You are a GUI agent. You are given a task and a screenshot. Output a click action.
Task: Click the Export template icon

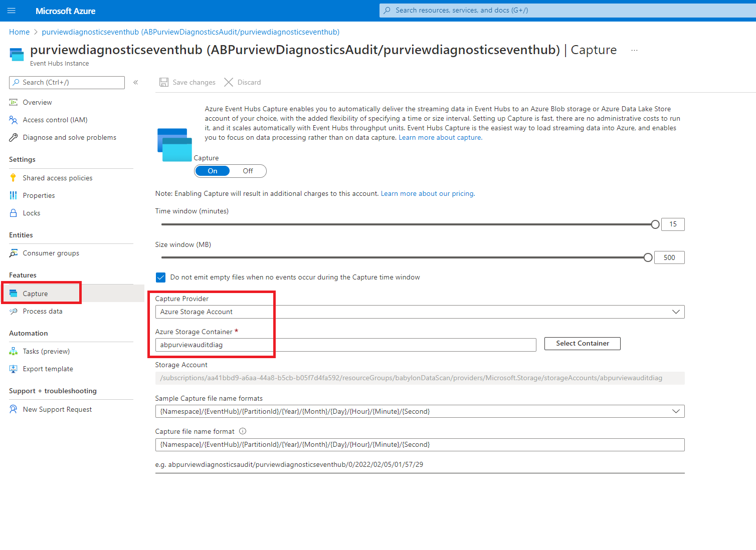14,369
